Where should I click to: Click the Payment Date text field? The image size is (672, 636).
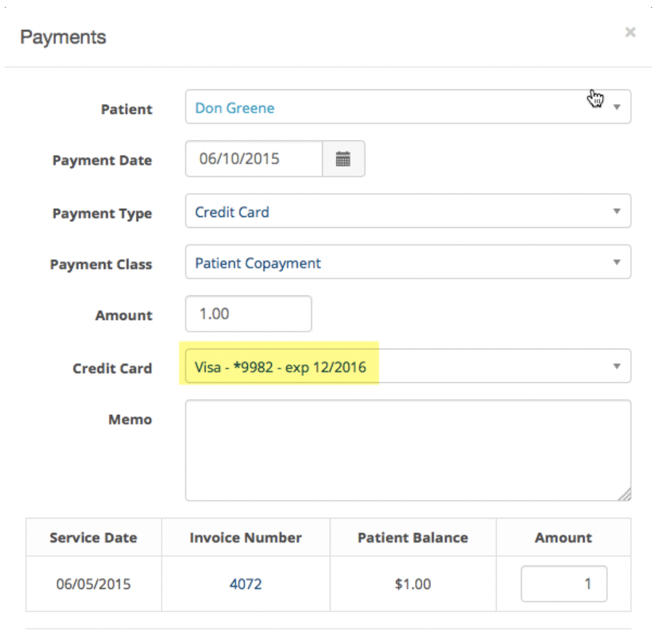254,159
